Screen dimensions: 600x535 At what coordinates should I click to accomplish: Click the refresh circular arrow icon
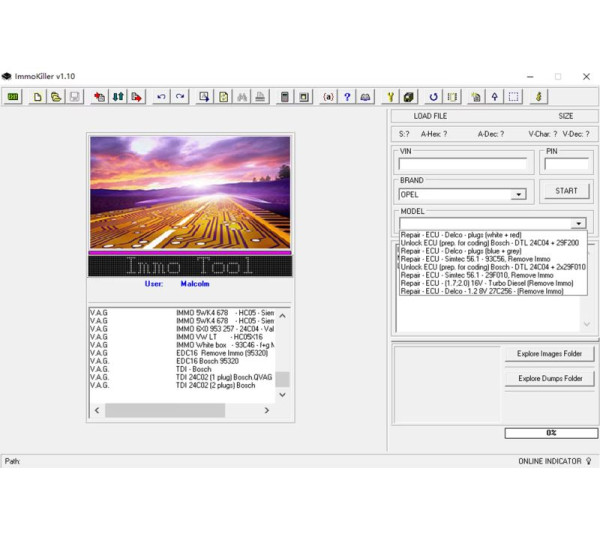[x=433, y=97]
